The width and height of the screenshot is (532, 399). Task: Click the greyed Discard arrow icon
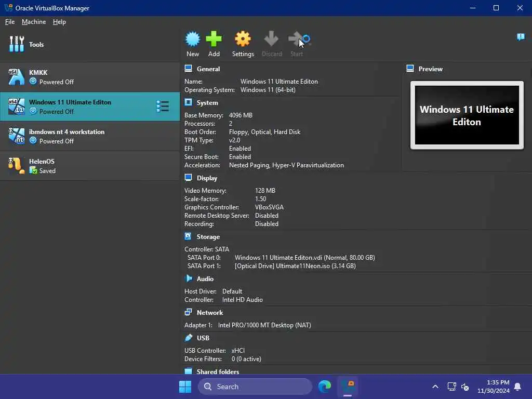[x=271, y=39]
